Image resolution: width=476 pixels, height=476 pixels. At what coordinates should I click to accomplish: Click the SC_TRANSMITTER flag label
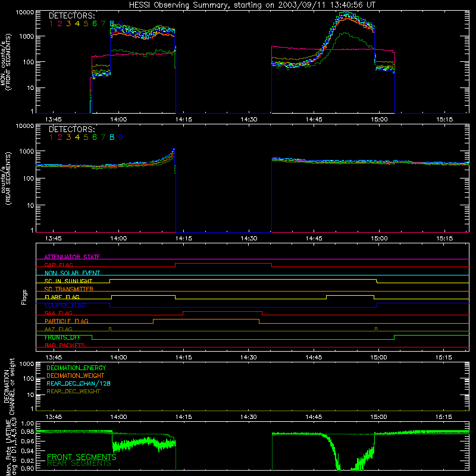69,289
